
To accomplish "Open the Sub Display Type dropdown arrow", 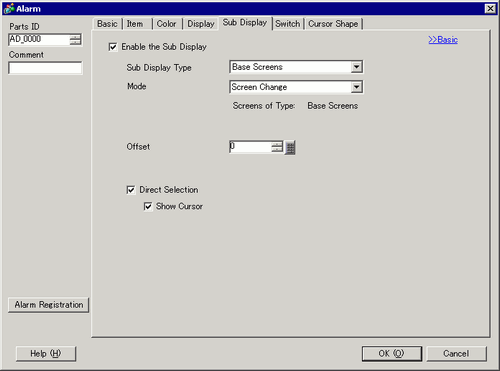I will [x=356, y=67].
